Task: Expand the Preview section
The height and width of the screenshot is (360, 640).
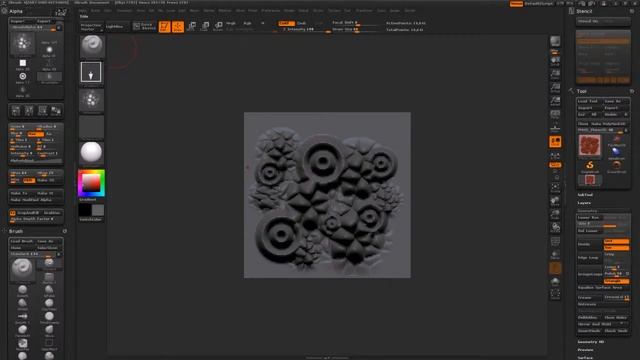Action: pyautogui.click(x=585, y=350)
